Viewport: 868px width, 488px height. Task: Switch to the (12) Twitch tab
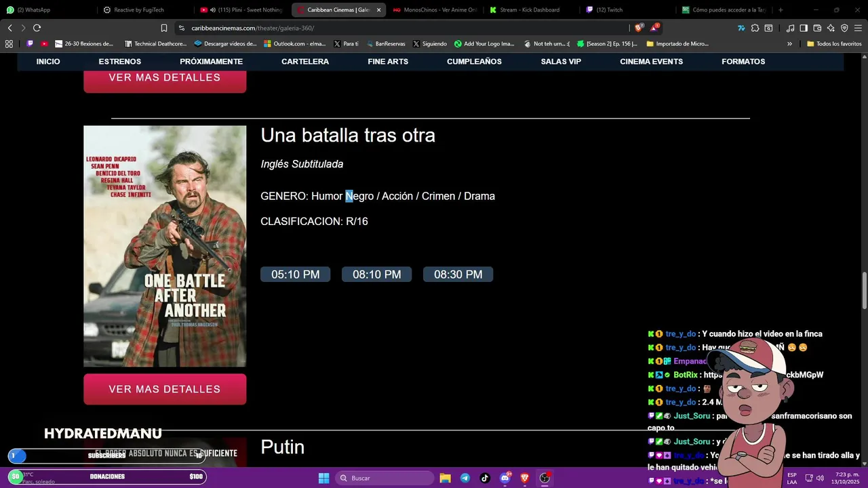(x=627, y=9)
